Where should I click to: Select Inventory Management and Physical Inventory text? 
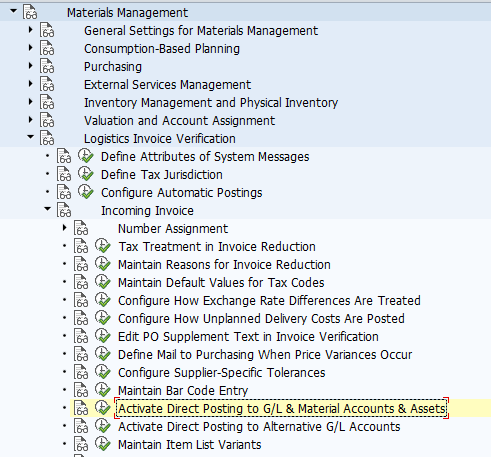point(211,103)
